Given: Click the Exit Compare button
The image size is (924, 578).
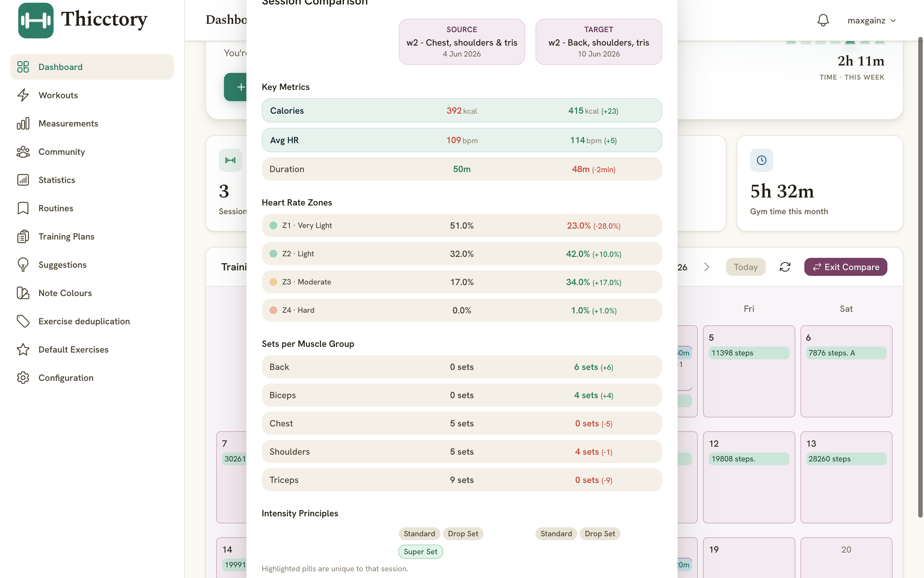Looking at the screenshot, I should pos(845,267).
